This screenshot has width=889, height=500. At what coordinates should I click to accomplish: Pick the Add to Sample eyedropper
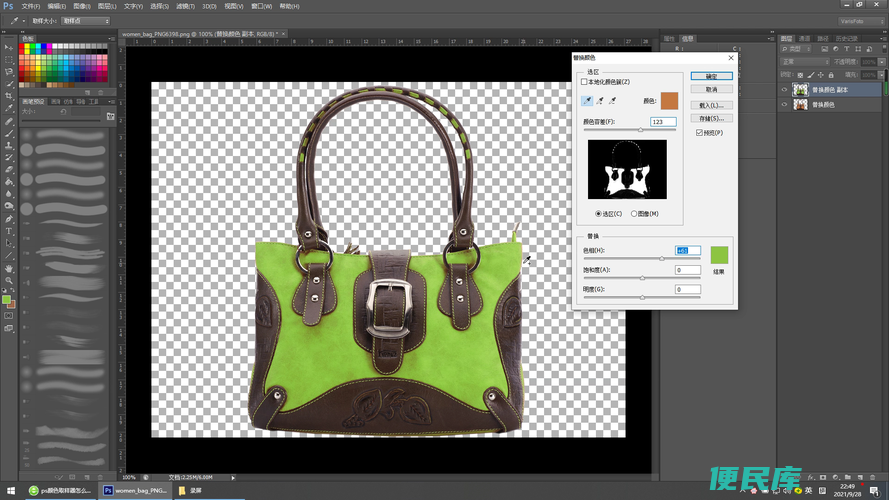(x=599, y=100)
